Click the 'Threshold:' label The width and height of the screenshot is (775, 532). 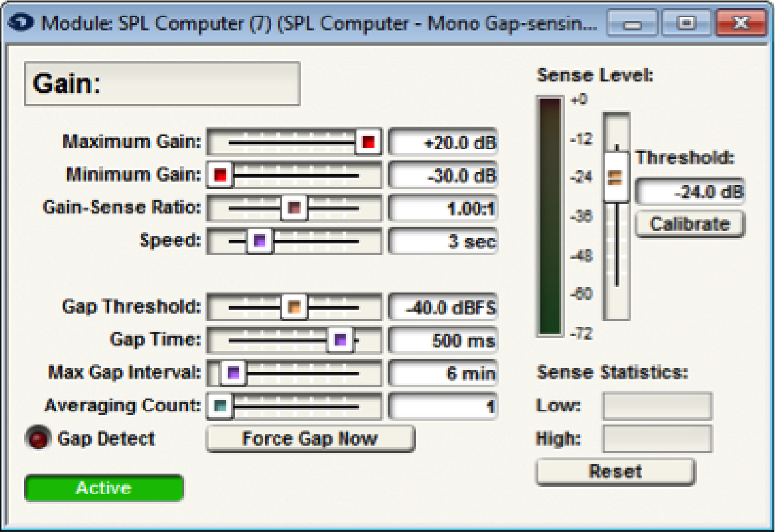coord(685,158)
